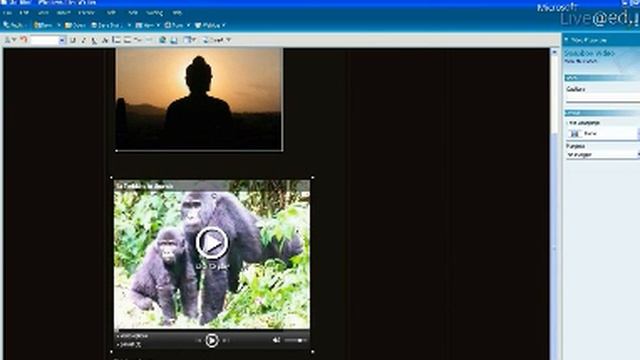Image resolution: width=640 pixels, height=360 pixels.
Task: Open the paragraph style combo box arrow
Action: [x=62, y=40]
